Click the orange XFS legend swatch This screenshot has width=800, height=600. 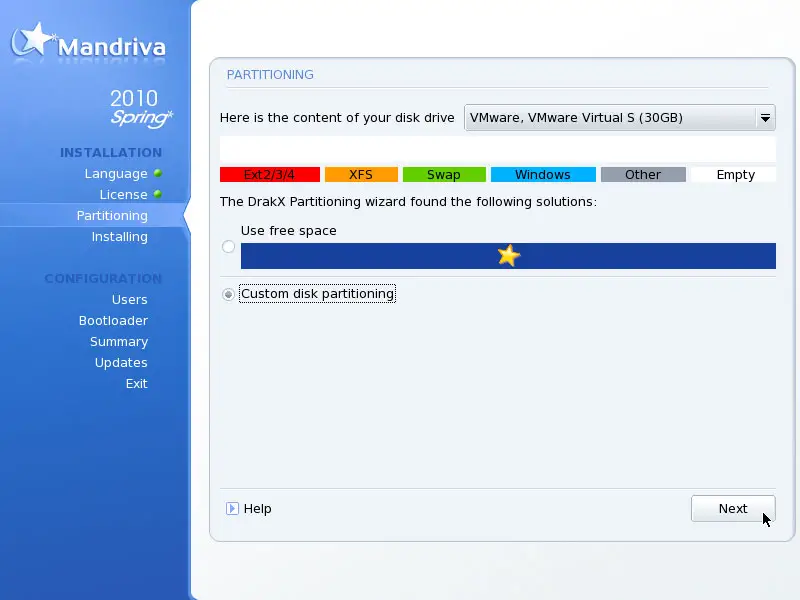[361, 174]
